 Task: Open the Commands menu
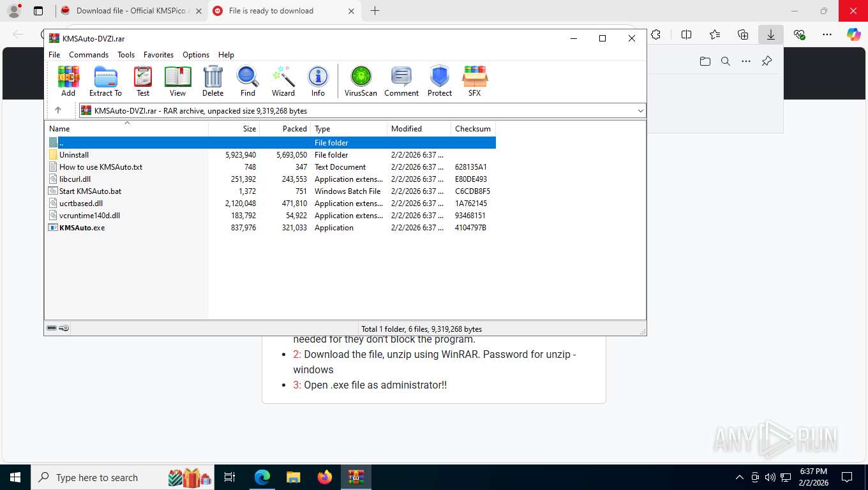89,55
